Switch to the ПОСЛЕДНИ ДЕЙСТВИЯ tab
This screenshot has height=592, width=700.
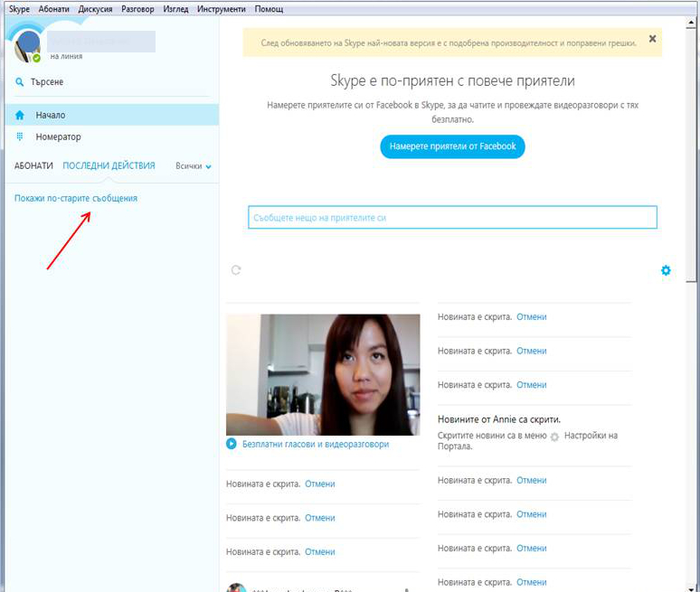[109, 166]
